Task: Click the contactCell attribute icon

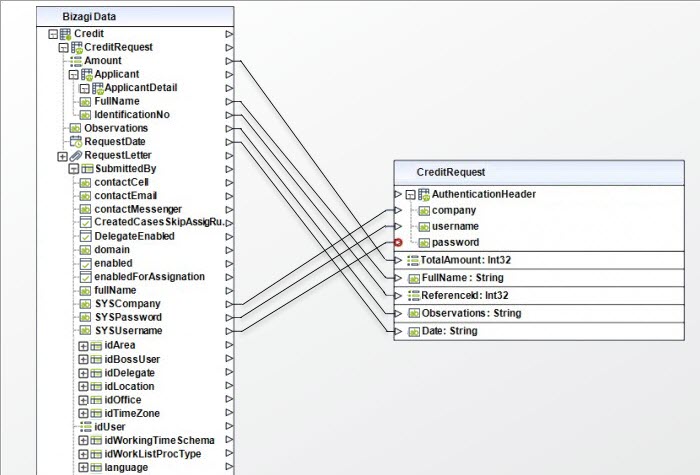Action: pos(85,183)
